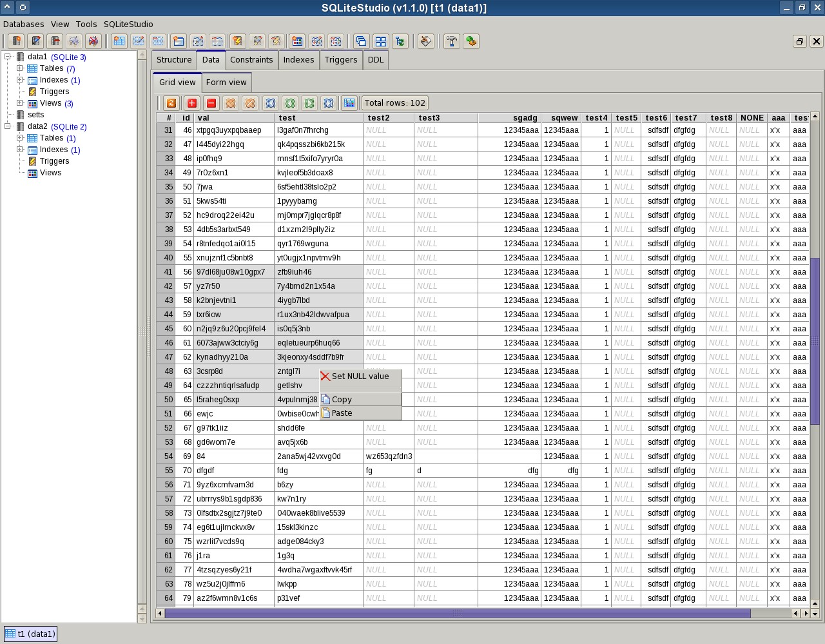Select Copy from the context menu
Viewport: 825px width, 644px height.
342,400
